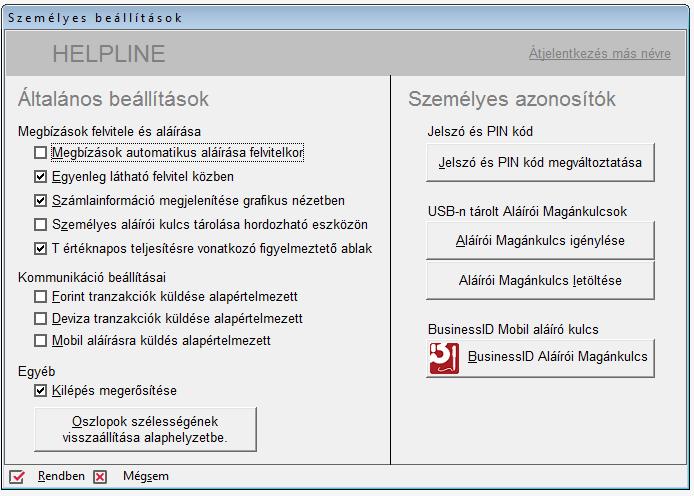Click the HELPLINE user name text
The image size is (694, 496).
pos(108,54)
